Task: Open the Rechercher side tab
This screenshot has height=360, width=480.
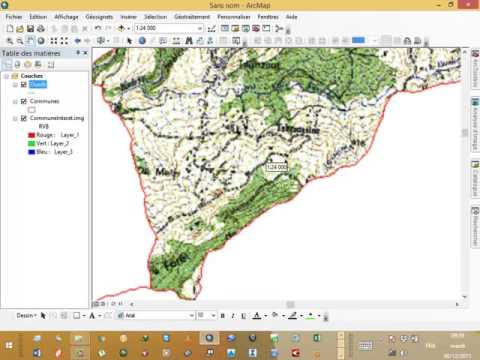Action: 475,227
